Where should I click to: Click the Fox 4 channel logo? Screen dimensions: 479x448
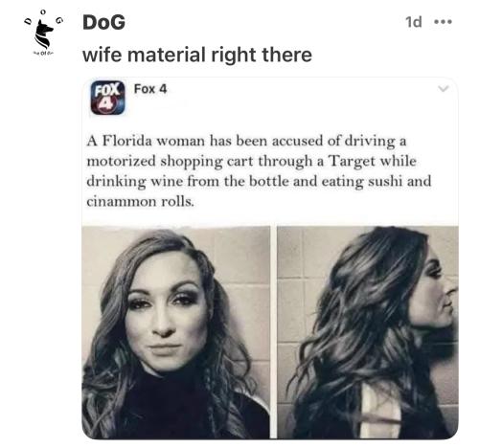107,98
